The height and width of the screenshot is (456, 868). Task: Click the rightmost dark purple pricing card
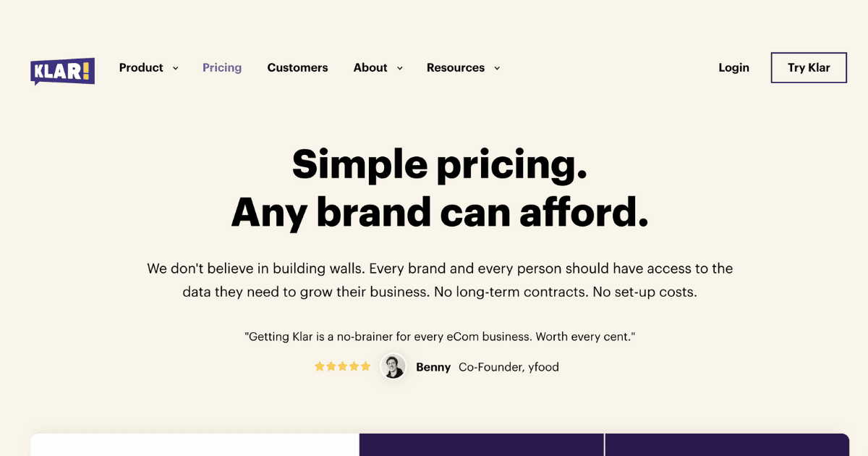point(726,445)
